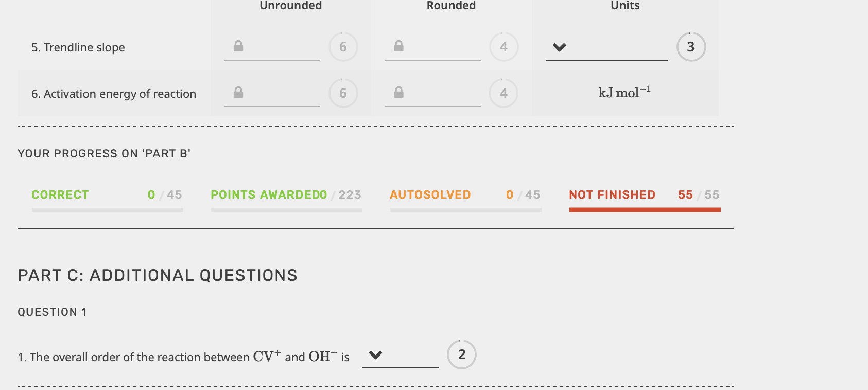Click the "6" attempts circle for Activation energy Unrounded

click(343, 93)
